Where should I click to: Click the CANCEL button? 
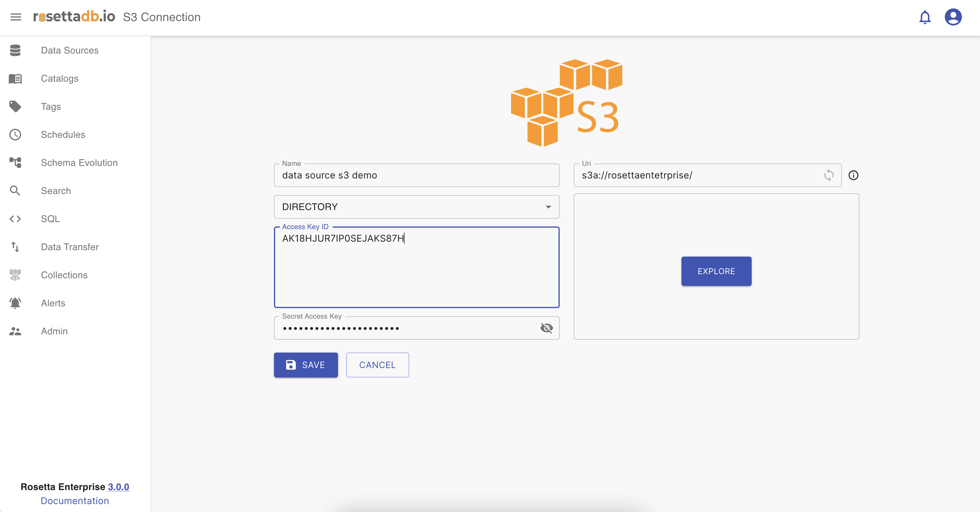click(x=377, y=365)
